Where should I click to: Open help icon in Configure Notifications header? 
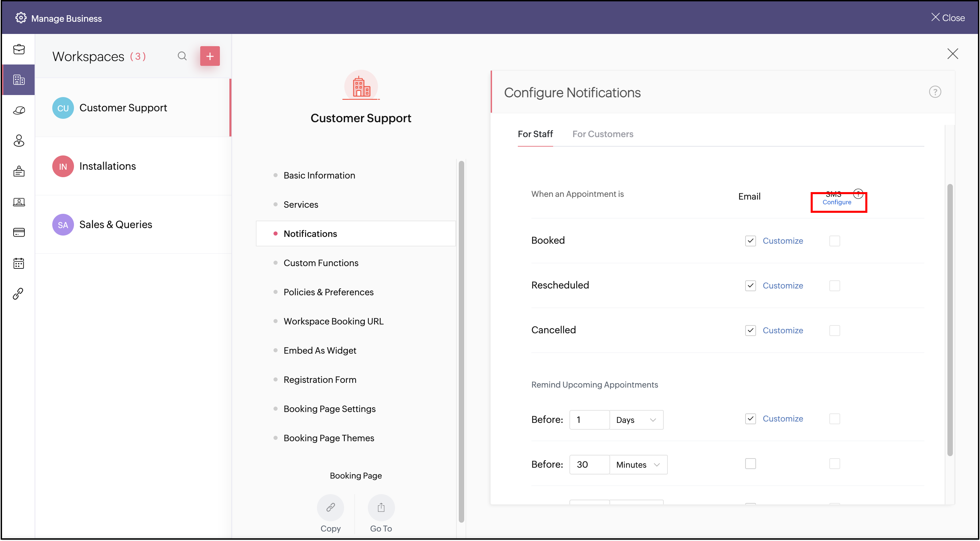click(935, 92)
